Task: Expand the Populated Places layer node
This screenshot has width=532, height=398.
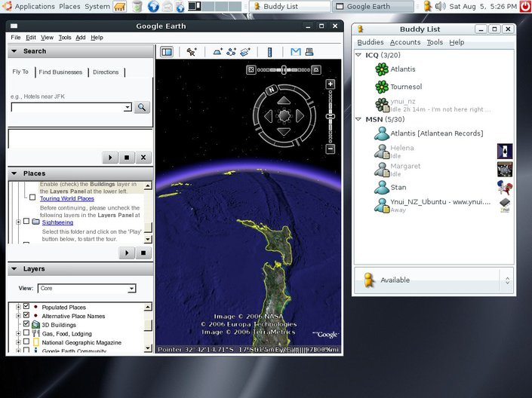Action: pos(18,307)
